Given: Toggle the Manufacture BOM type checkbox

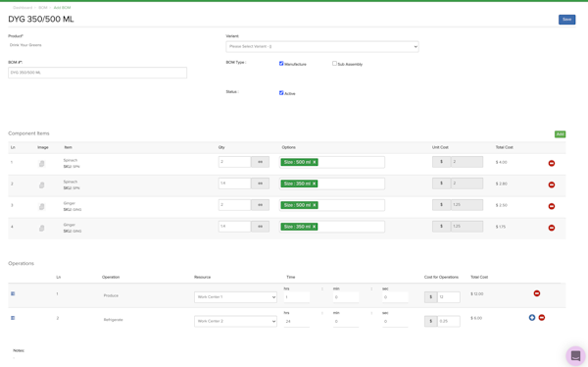Looking at the screenshot, I should [x=281, y=64].
